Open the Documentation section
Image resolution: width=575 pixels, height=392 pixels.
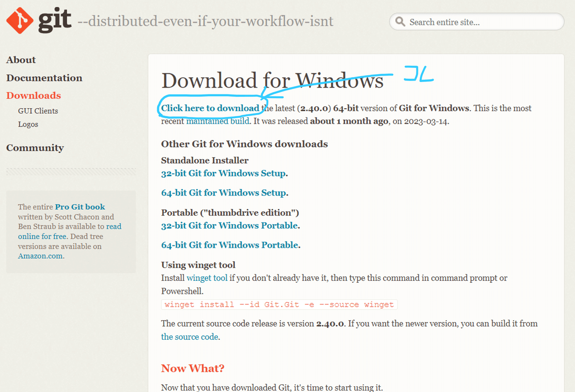[x=44, y=78]
